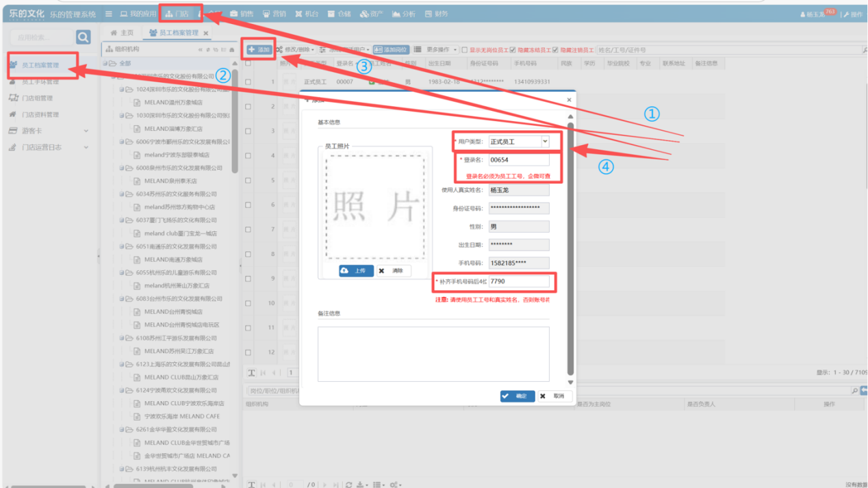Open the 用户类型 dropdown
The image size is (868, 488).
pos(545,142)
